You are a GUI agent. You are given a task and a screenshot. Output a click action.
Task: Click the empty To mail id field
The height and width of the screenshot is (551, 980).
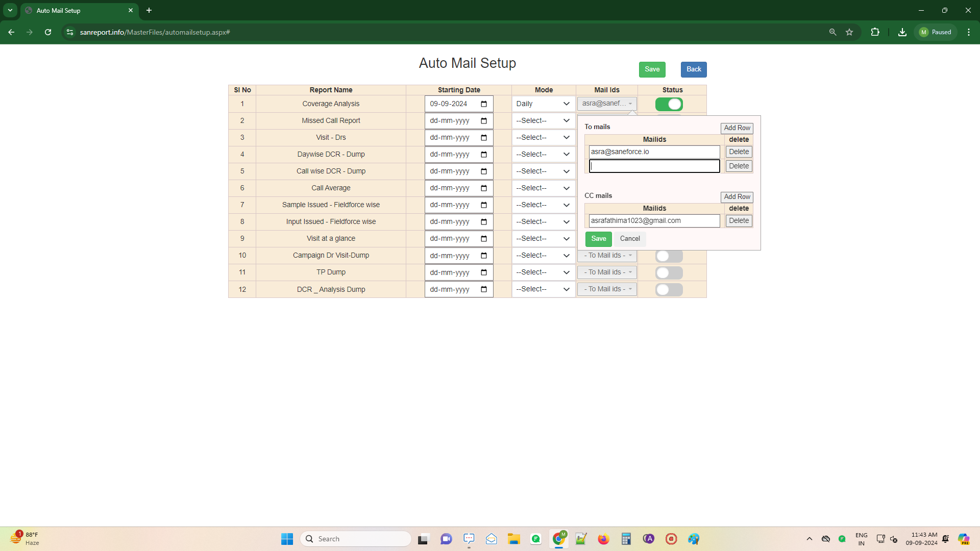click(654, 166)
